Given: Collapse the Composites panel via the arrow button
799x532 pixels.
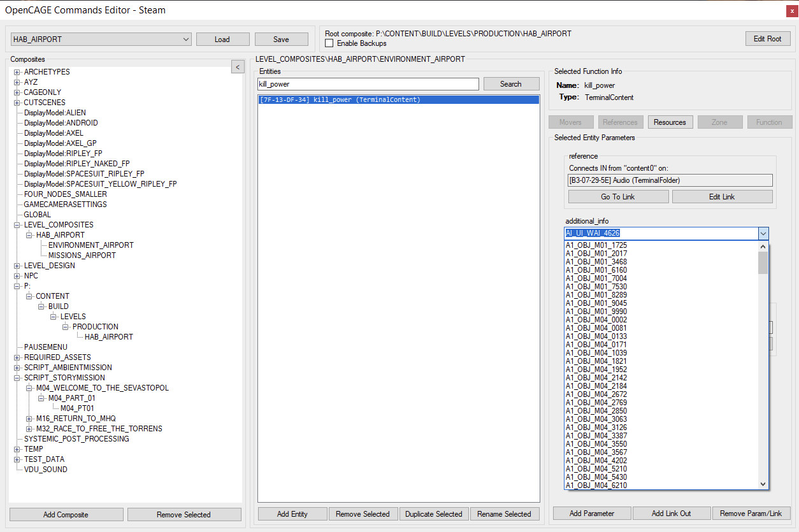Looking at the screenshot, I should (238, 66).
